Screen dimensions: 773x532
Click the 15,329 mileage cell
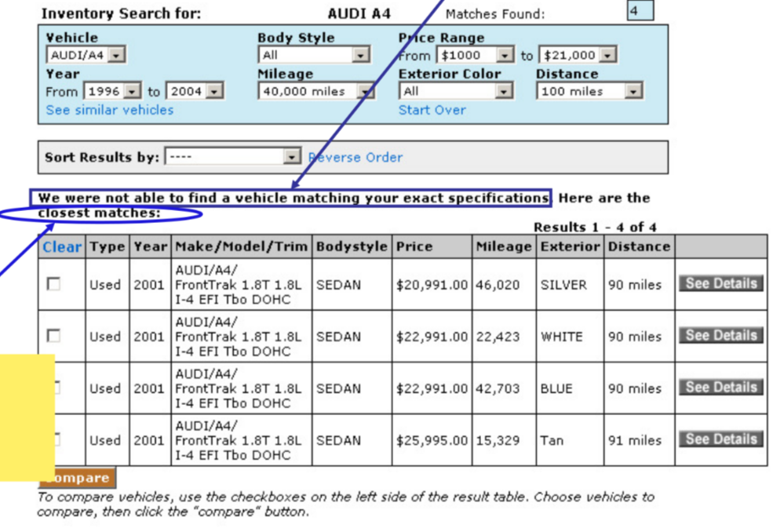click(504, 440)
